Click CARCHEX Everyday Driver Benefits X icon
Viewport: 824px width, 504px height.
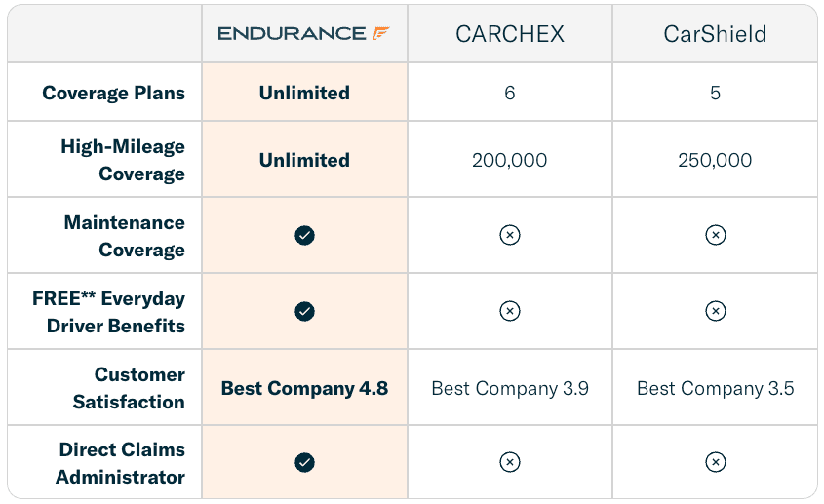(510, 311)
